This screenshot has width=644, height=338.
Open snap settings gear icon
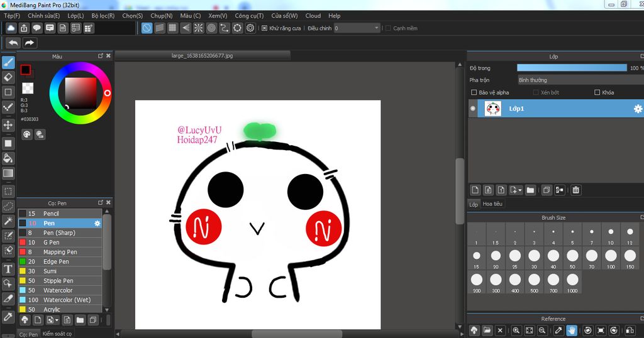250,28
